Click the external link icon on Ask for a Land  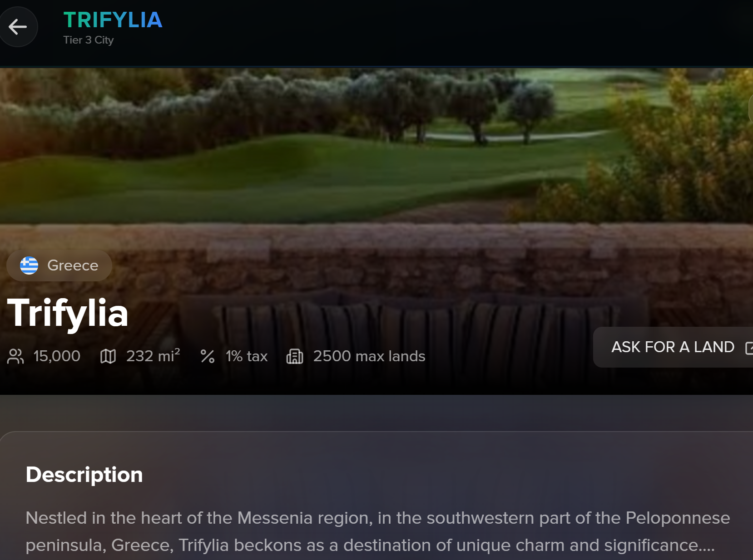749,348
